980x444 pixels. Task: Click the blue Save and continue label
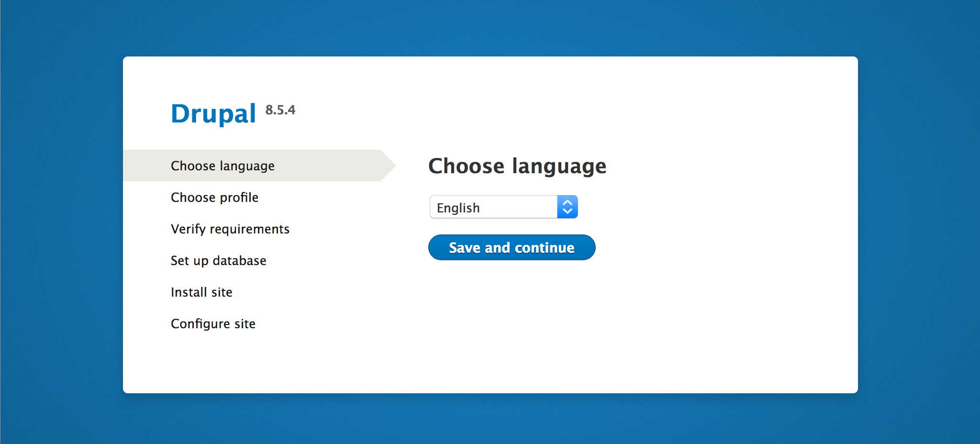click(x=511, y=247)
